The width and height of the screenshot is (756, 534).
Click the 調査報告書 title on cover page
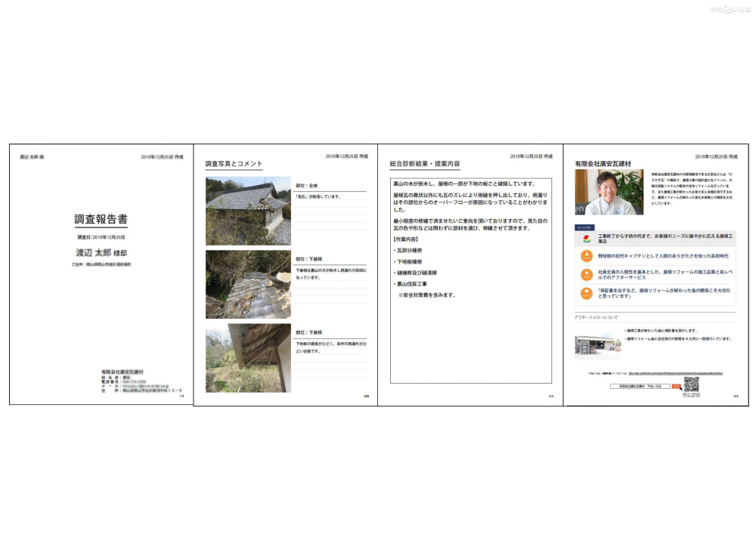point(101,220)
